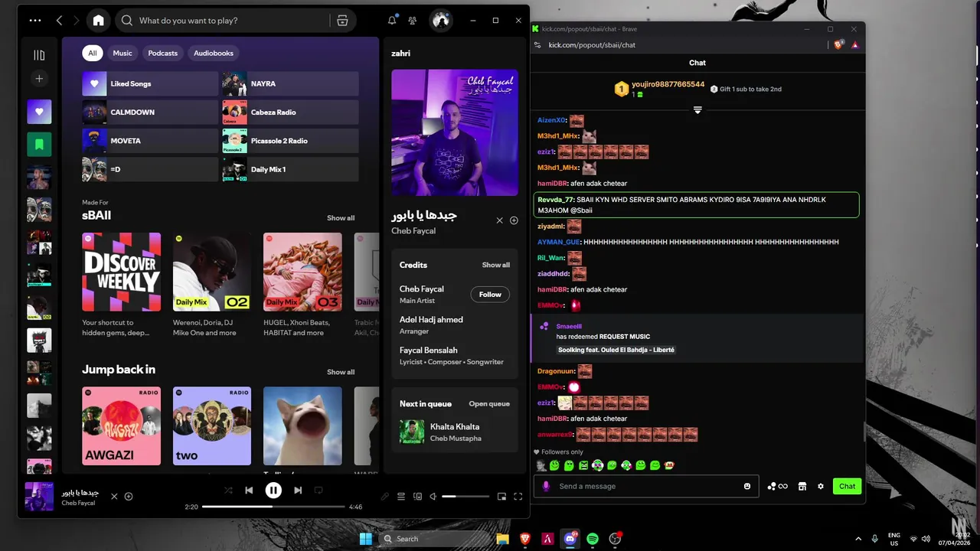Open the Kick chat shop icon
Image resolution: width=980 pixels, height=551 pixels.
click(802, 486)
